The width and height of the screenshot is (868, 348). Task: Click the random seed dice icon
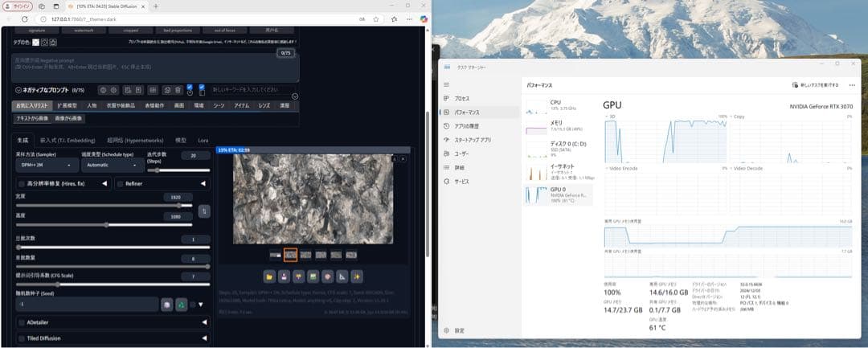coord(166,305)
